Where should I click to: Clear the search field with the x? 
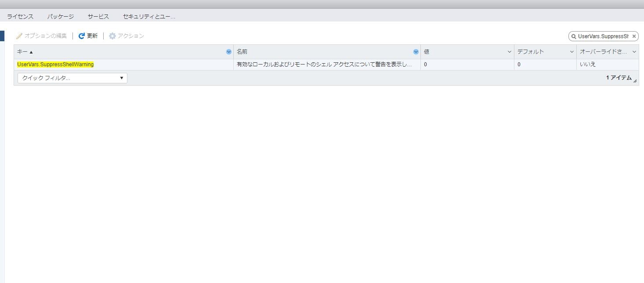(634, 36)
